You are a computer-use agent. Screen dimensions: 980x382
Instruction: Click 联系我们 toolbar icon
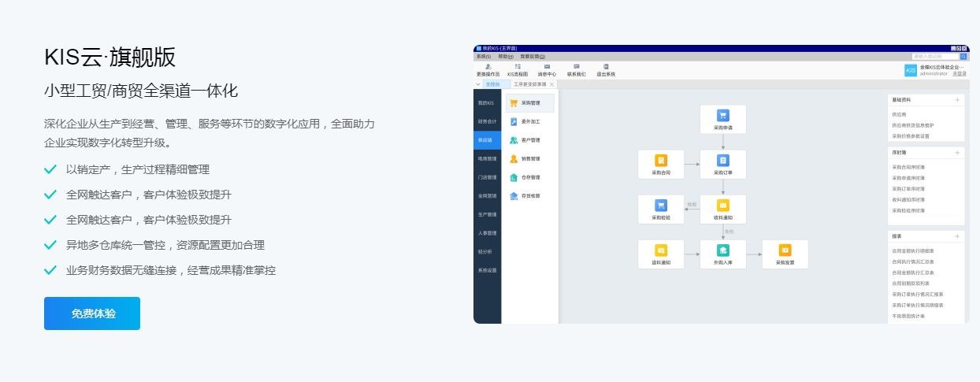click(577, 67)
